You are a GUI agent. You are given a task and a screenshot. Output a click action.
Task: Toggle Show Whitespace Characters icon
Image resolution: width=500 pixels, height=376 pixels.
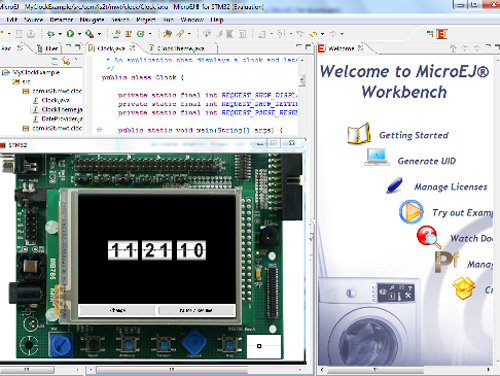tap(242, 34)
